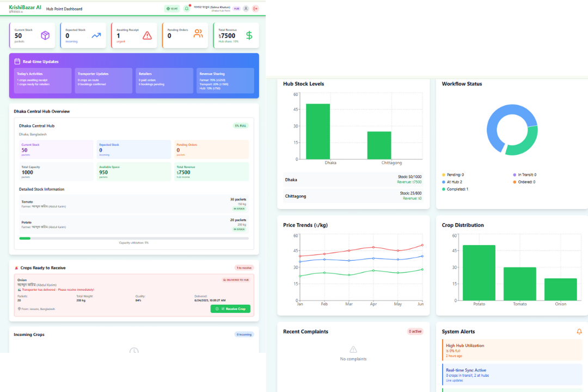Screen dimensions: 588x392
Task: Click the Potato bar in Crop Distribution
Action: click(479, 273)
